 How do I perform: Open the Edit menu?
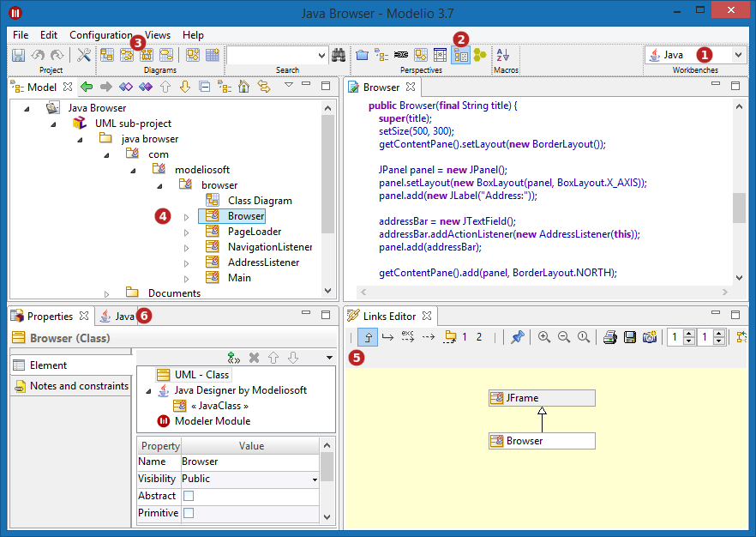[49, 34]
